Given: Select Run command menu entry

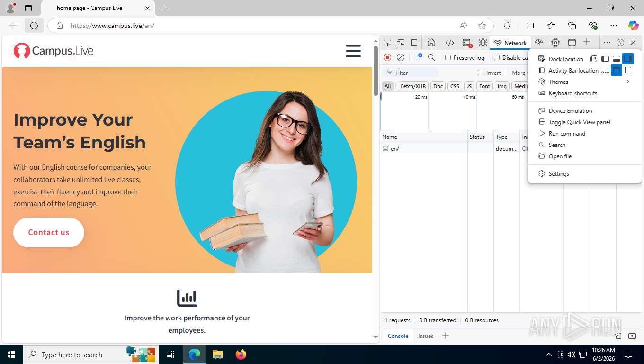Looking at the screenshot, I should [x=585, y=134].
